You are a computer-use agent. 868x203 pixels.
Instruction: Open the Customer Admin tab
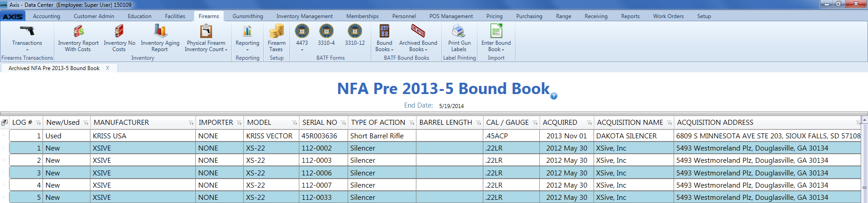94,16
